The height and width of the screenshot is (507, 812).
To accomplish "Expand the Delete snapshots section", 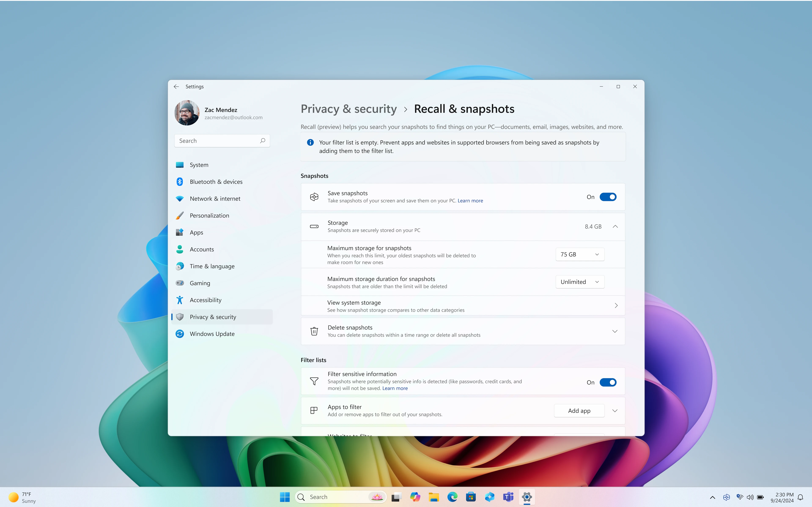I will (615, 331).
